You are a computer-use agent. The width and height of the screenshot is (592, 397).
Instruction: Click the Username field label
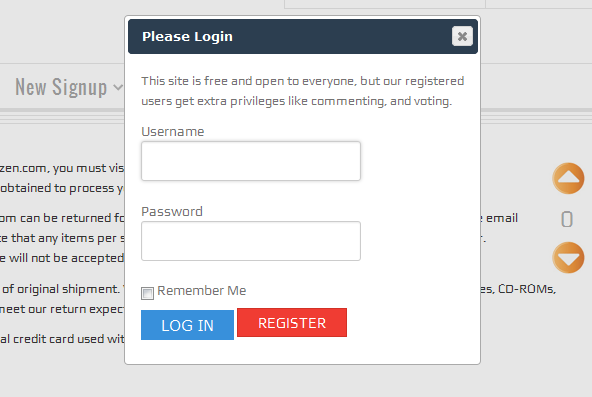(173, 131)
